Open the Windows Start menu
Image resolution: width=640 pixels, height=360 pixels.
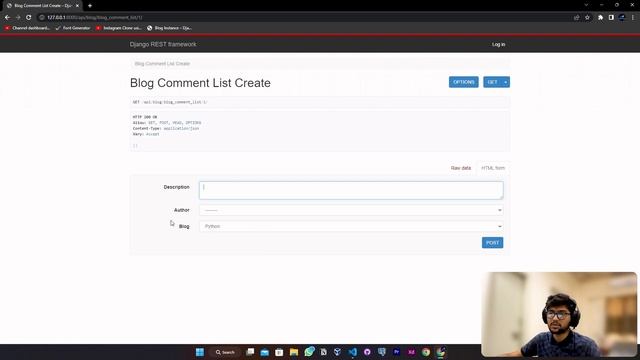click(x=200, y=352)
